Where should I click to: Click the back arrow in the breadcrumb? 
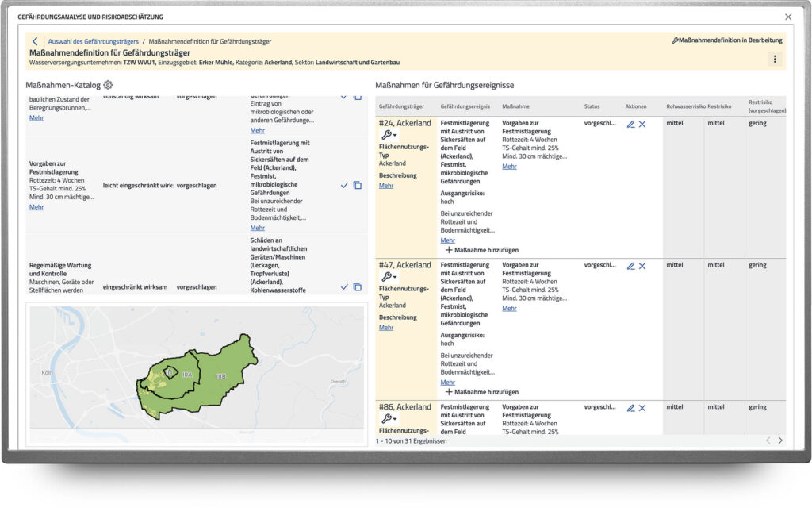click(35, 41)
